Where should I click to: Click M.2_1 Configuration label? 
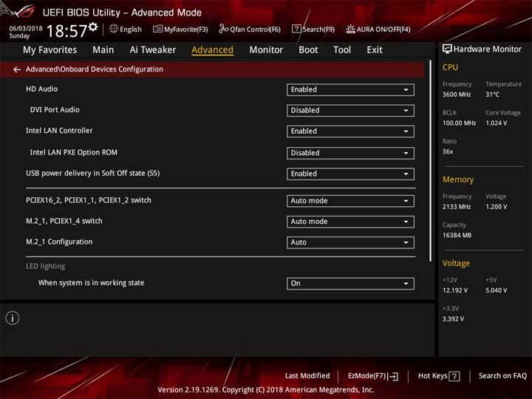[x=59, y=242]
